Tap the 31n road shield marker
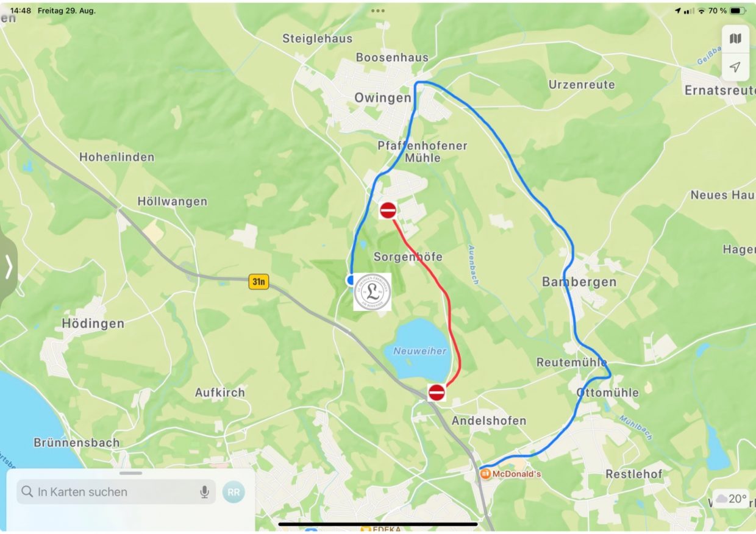The width and height of the screenshot is (756, 534). point(259,282)
